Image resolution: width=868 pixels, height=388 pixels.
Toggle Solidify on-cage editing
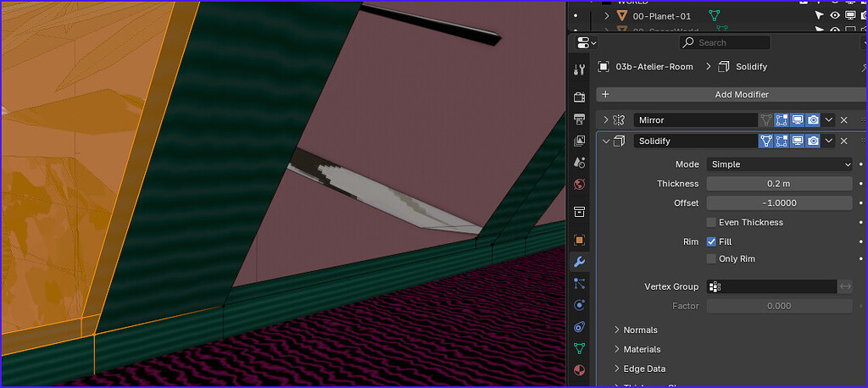[x=765, y=141]
